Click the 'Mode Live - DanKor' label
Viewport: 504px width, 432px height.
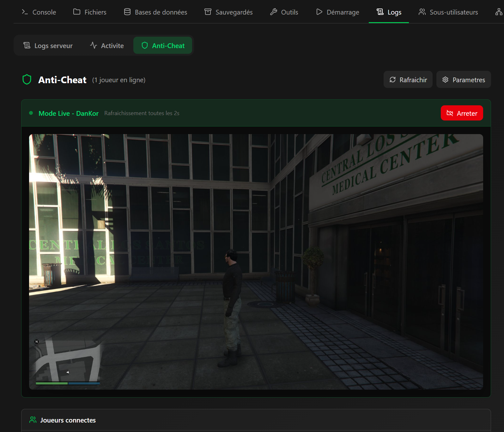69,113
